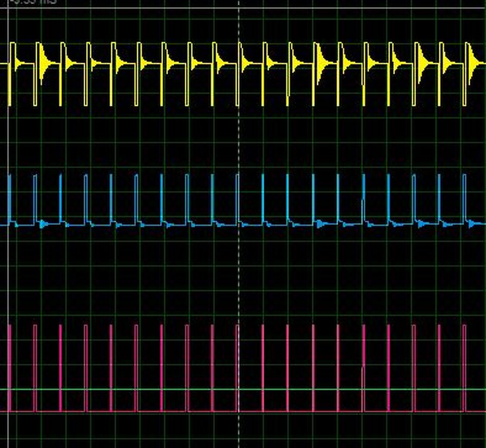Screen dimensions: 486x448
Task: Click the pink baseline between the first two pulses
Action: [x=22, y=412]
